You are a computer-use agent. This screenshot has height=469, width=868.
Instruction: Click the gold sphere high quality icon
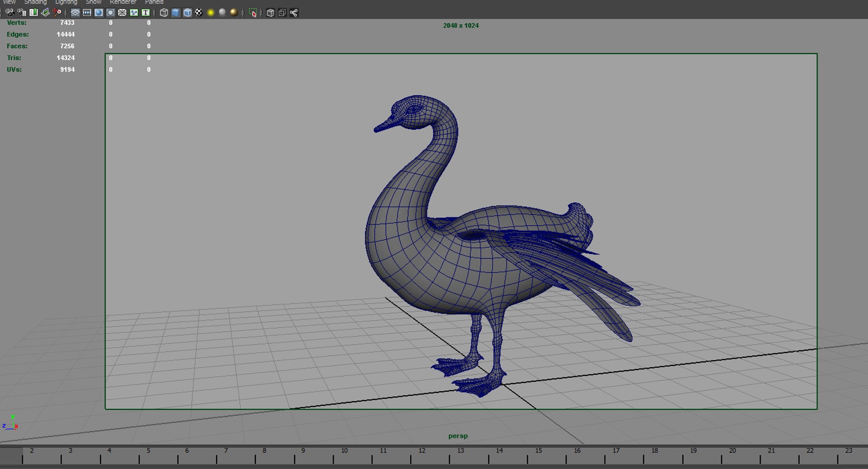(234, 13)
